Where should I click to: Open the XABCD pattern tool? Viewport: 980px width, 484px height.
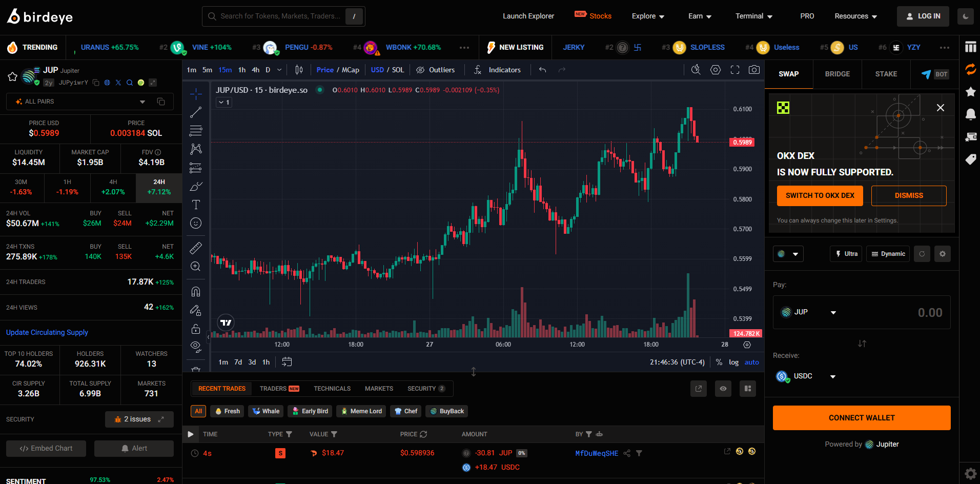195,149
